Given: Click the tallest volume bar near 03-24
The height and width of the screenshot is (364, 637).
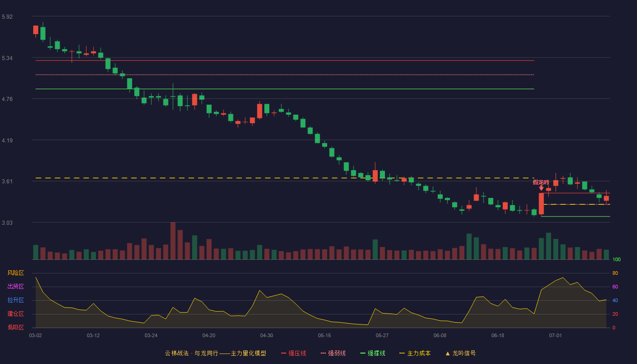Looking at the screenshot, I should pos(173,241).
